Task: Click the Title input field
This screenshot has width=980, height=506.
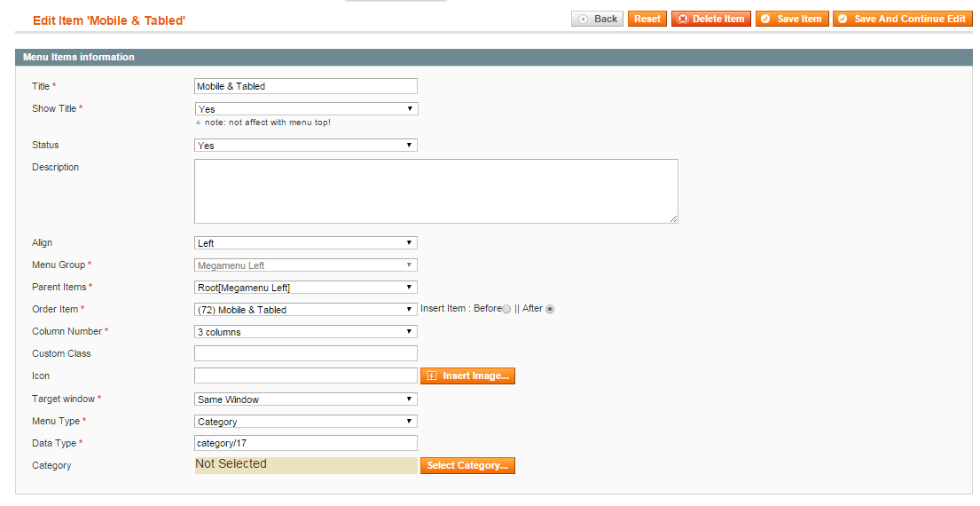Action: tap(306, 86)
